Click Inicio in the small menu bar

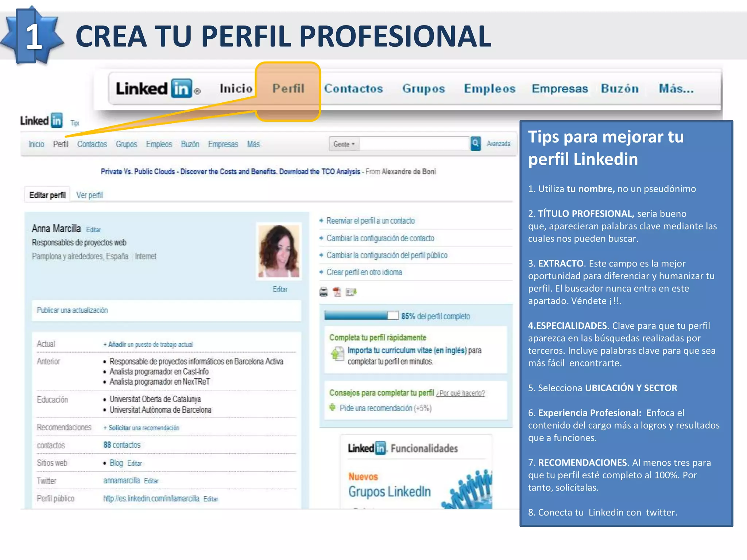pyautogui.click(x=36, y=144)
